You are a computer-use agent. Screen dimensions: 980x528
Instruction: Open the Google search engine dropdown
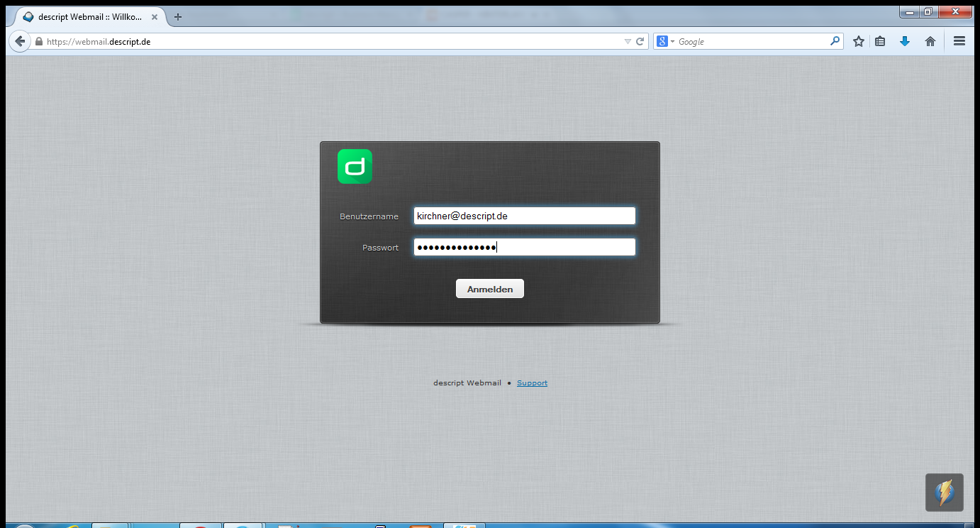665,42
